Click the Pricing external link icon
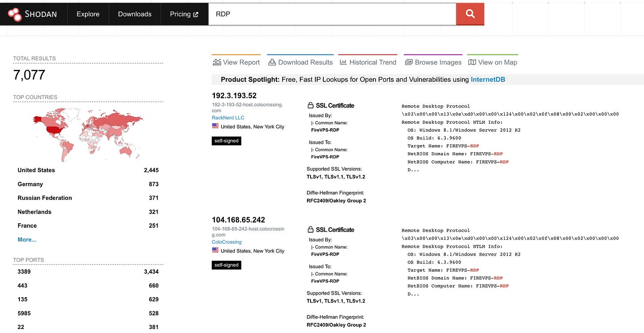The width and height of the screenshot is (644, 333). pos(196,15)
